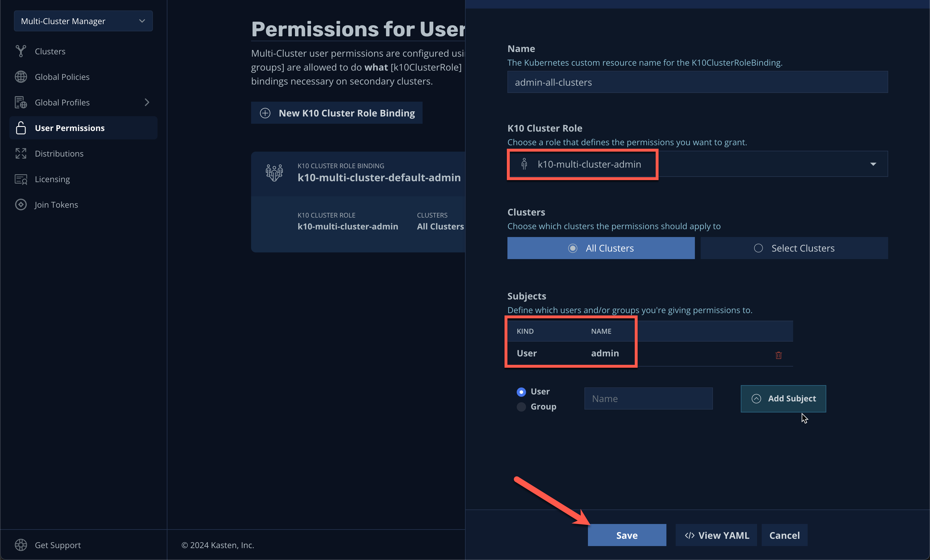Click the Join Tokens circular icon
This screenshot has width=930, height=560.
21,204
